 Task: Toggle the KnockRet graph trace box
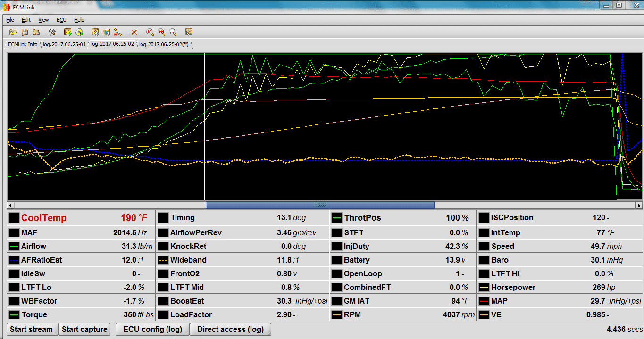point(163,246)
